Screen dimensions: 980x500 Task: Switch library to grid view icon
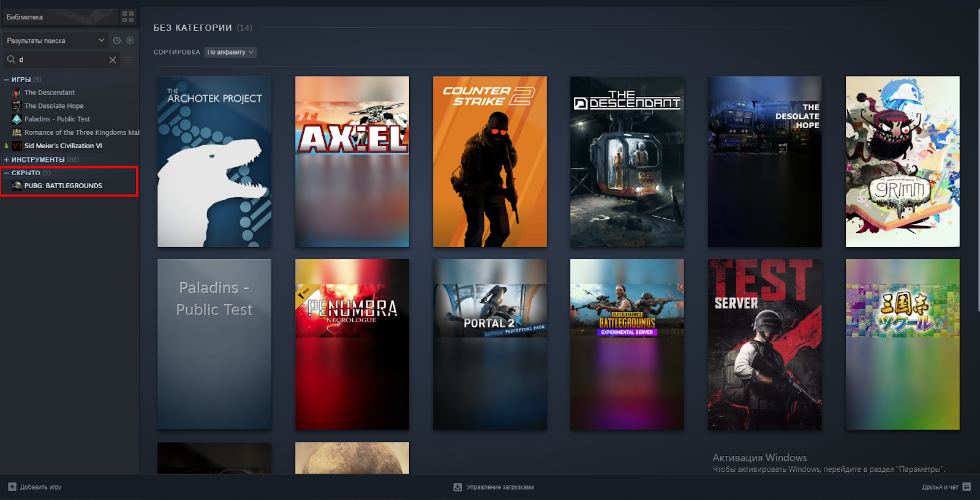pos(128,17)
